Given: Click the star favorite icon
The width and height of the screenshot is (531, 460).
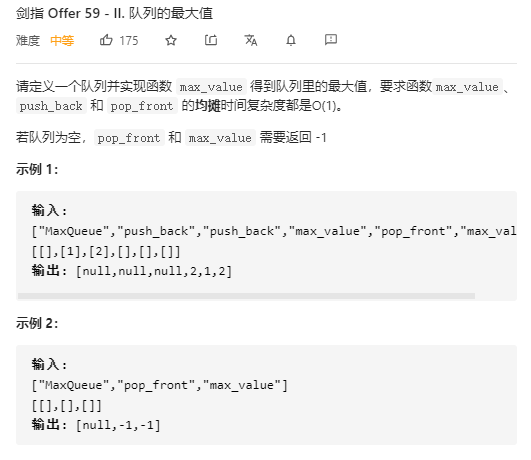Looking at the screenshot, I should point(171,41).
